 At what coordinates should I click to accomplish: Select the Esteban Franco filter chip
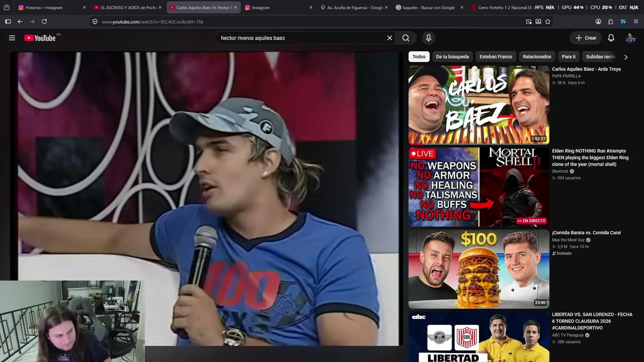tap(496, 57)
